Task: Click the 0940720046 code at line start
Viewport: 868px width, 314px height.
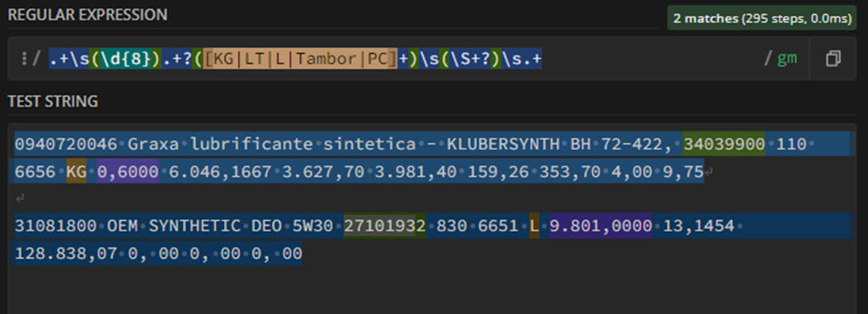Action: click(x=66, y=145)
